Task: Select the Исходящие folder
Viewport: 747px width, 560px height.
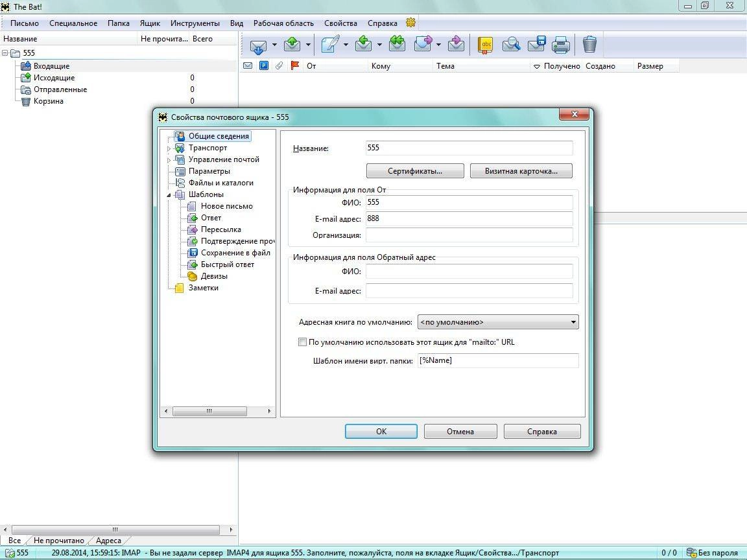Action: pos(54,78)
